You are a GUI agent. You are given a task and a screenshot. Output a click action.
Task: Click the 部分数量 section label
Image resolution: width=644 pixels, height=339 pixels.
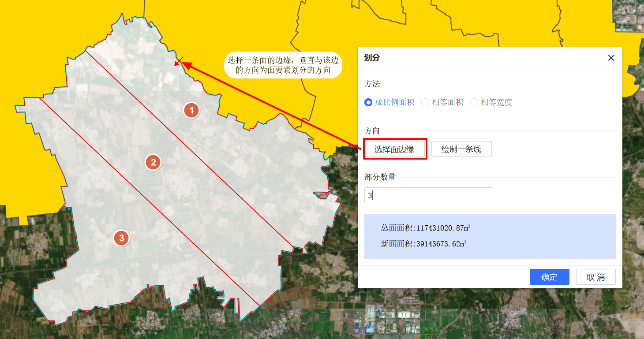point(380,177)
